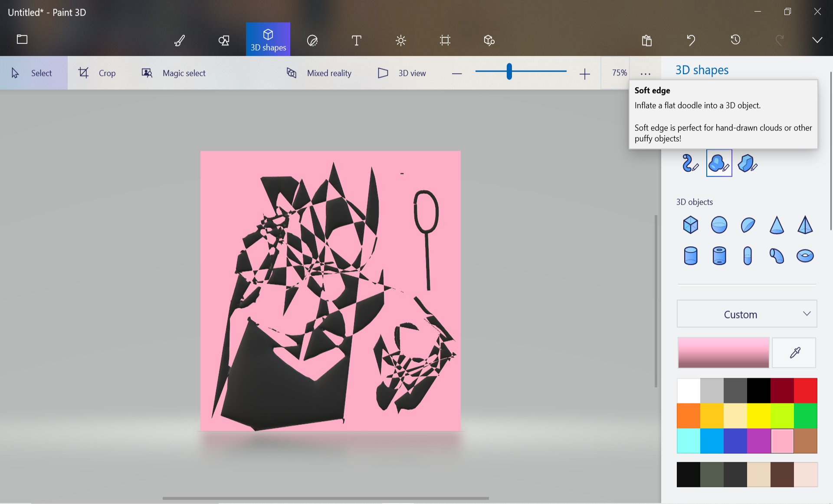This screenshot has height=504, width=833.
Task: Activate the Select tool
Action: point(33,73)
